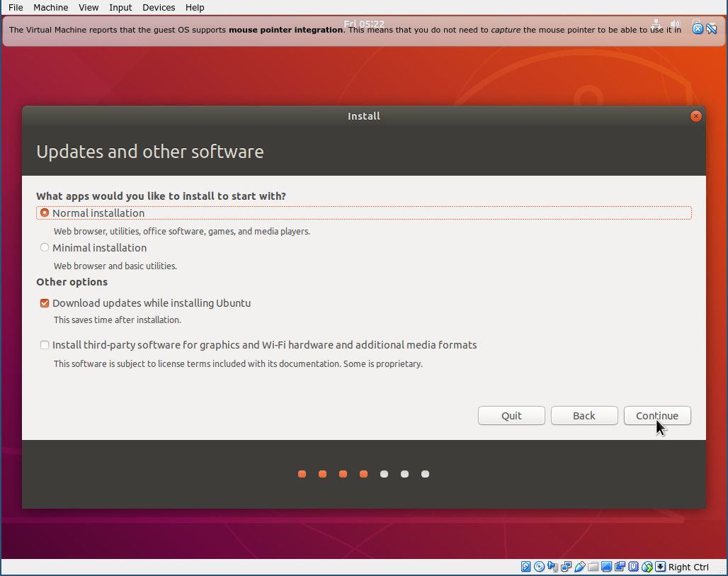
Task: Uncheck Download updates while installing Ubuntu
Action: click(x=45, y=303)
